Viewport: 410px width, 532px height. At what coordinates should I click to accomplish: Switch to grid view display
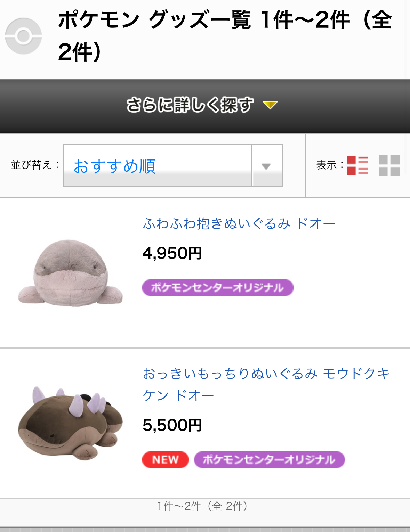point(389,165)
